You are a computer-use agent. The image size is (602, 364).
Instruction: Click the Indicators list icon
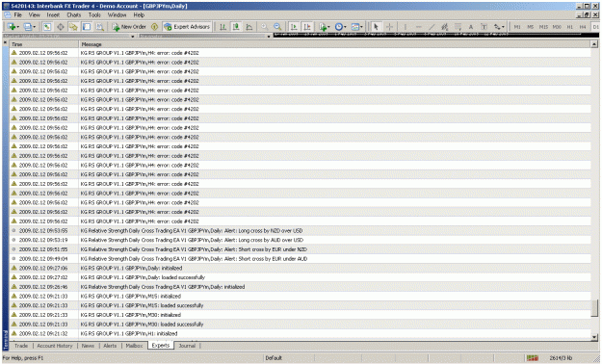pyautogui.click(x=323, y=27)
